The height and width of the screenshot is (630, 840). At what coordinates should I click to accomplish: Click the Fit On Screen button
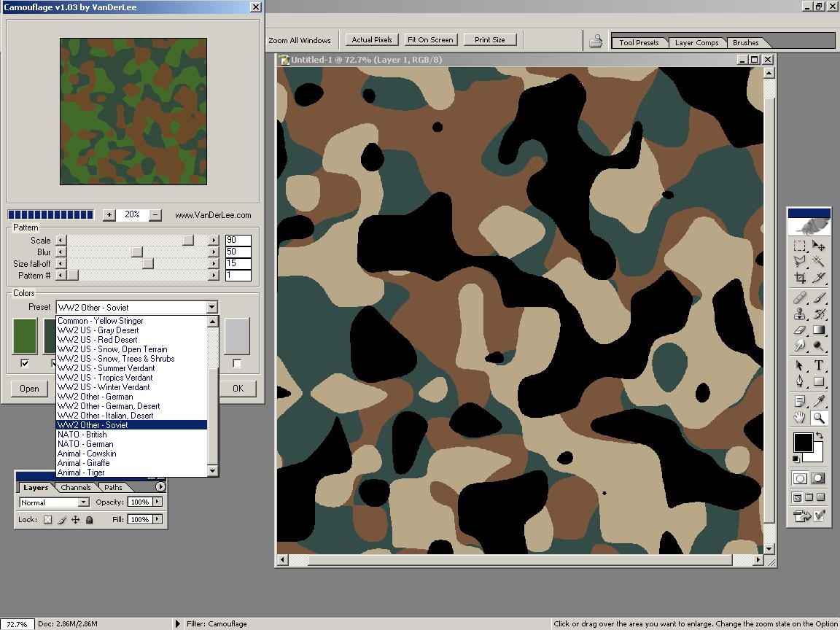(x=430, y=40)
